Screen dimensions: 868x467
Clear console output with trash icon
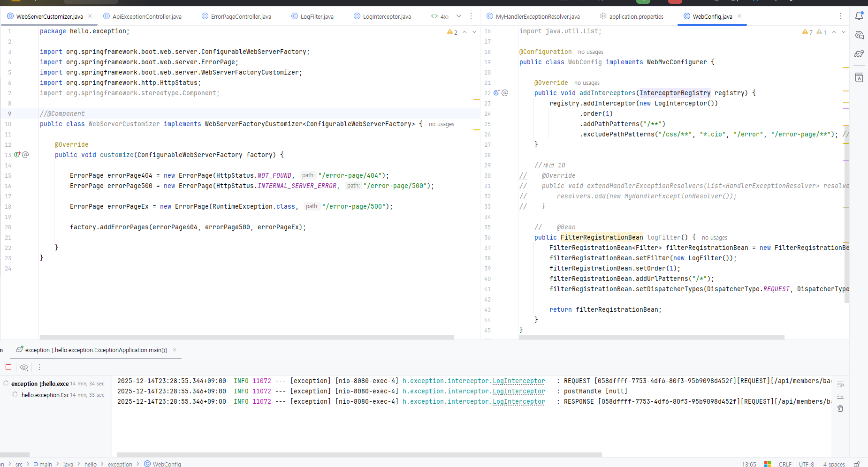point(840,408)
